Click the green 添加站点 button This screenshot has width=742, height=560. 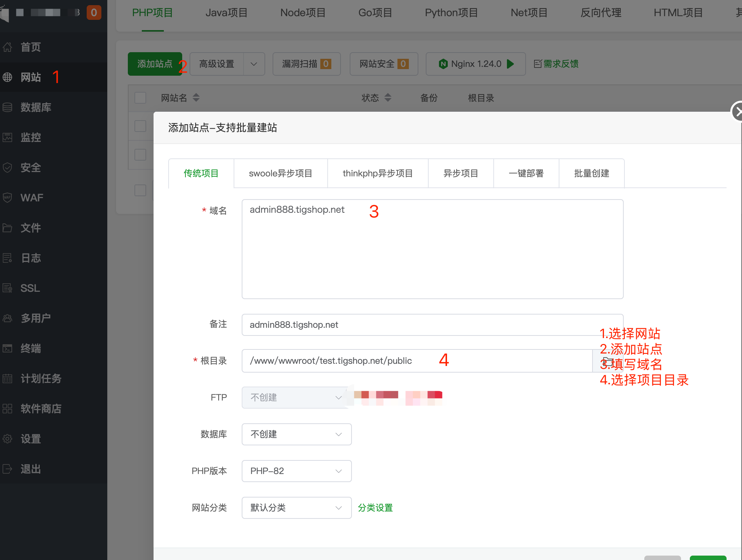pyautogui.click(x=155, y=64)
